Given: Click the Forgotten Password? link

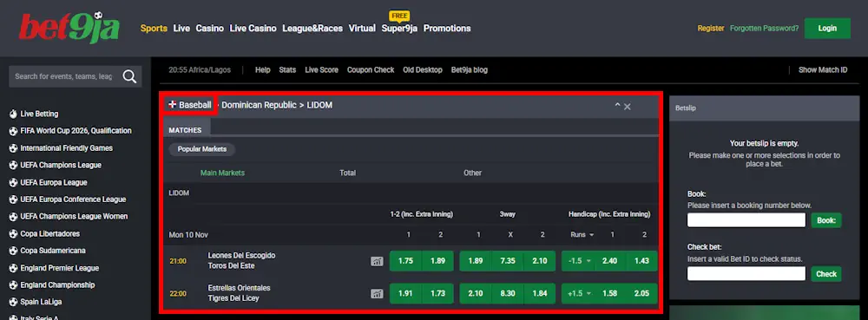Looking at the screenshot, I should (x=765, y=29).
